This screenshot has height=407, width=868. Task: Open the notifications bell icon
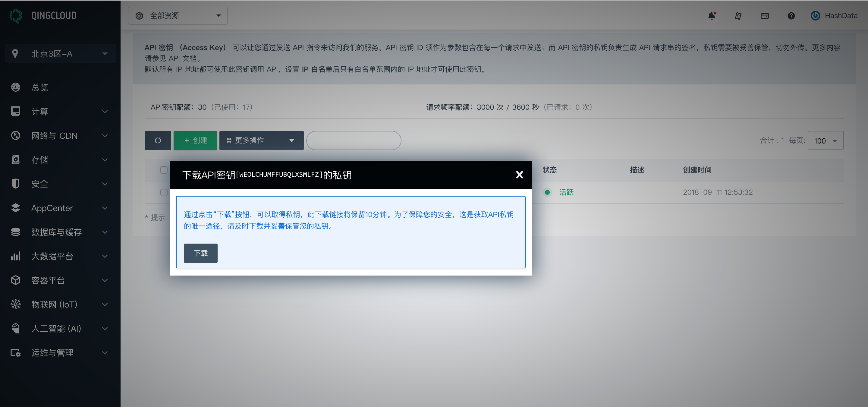(x=712, y=15)
